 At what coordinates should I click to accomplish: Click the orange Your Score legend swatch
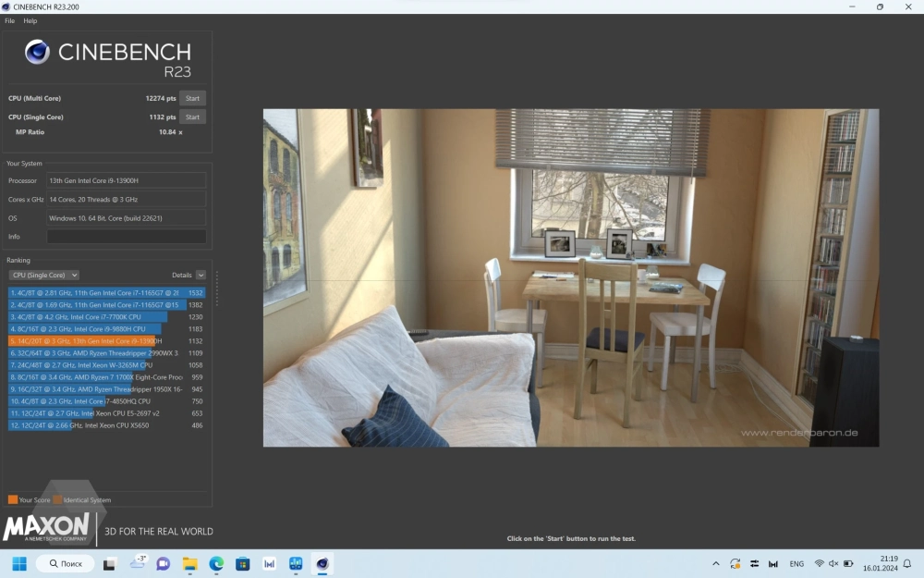point(13,500)
